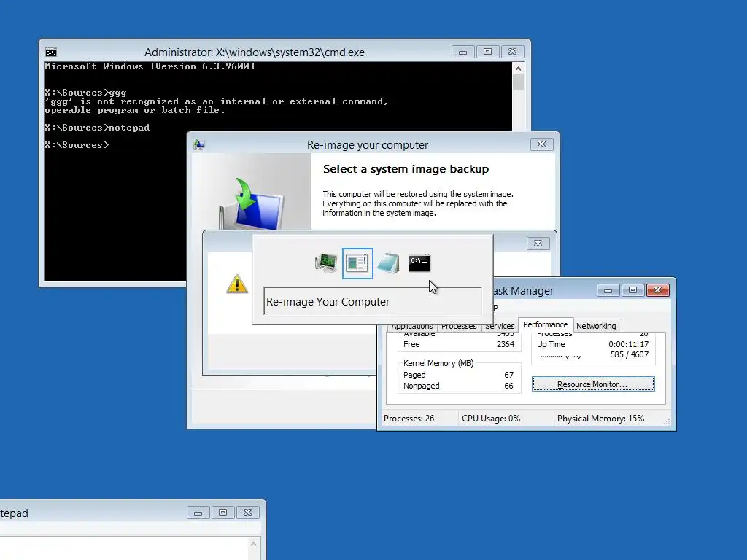Open the Services tab in Task Manager
This screenshot has width=747, height=560.
[x=500, y=326]
